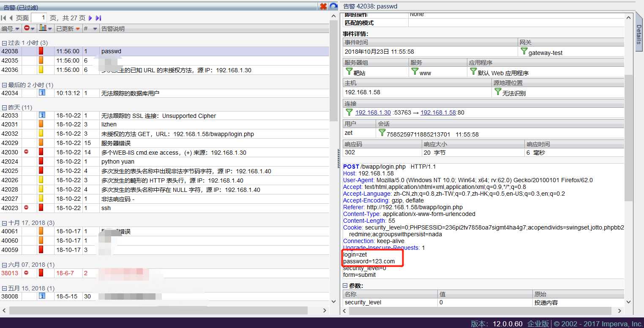Image resolution: width=644 pixels, height=328 pixels.
Task: Collapse the 十月 17, 2018 group
Action: tap(4, 223)
